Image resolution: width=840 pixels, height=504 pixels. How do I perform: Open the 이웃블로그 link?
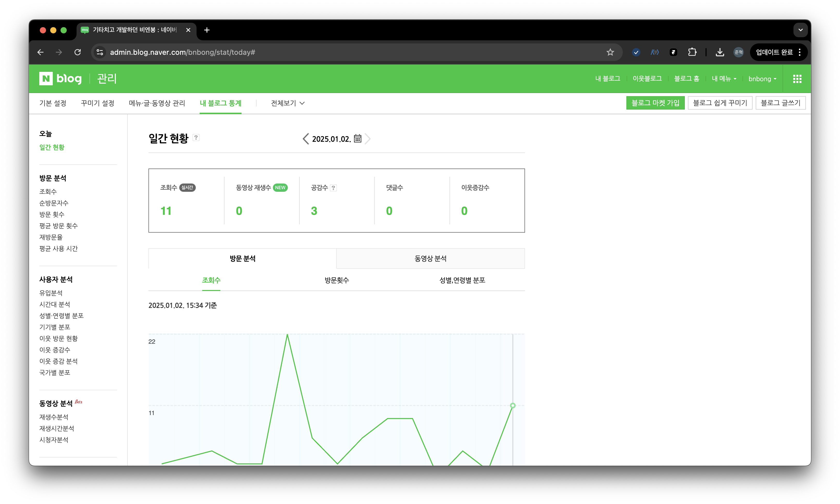click(x=647, y=79)
